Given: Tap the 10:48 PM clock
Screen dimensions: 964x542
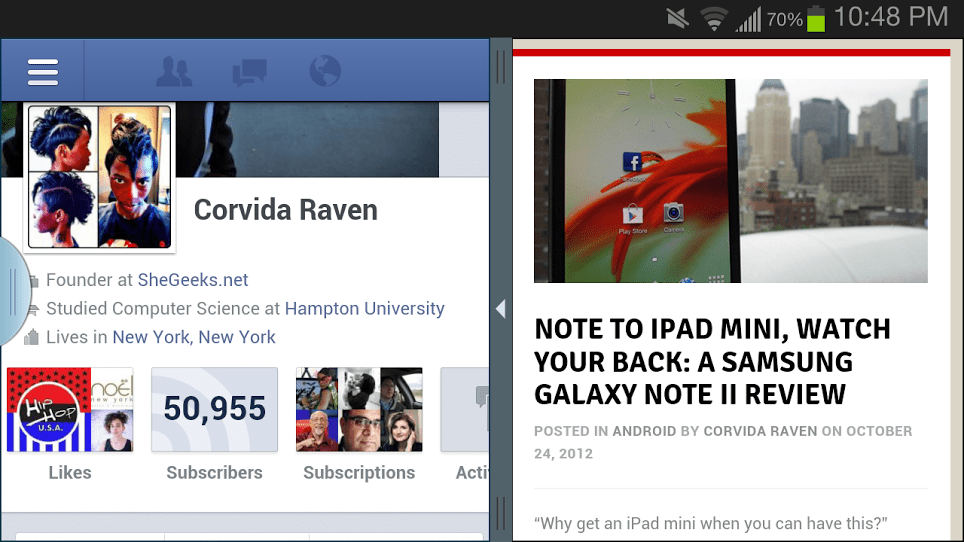Looking at the screenshot, I should [891, 17].
